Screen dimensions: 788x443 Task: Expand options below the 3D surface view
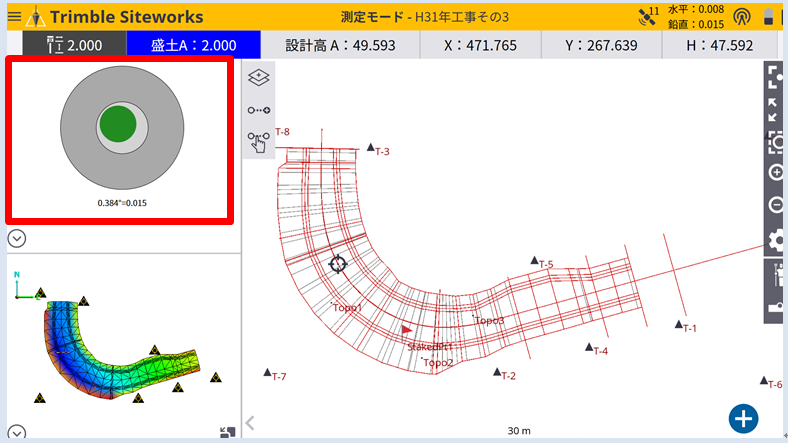tap(17, 433)
